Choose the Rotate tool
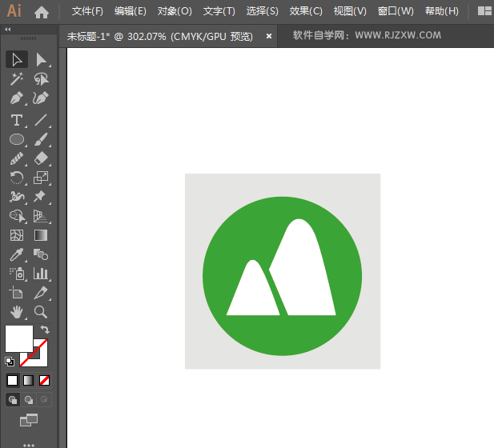Image resolution: width=494 pixels, height=448 pixels. pos(17,178)
